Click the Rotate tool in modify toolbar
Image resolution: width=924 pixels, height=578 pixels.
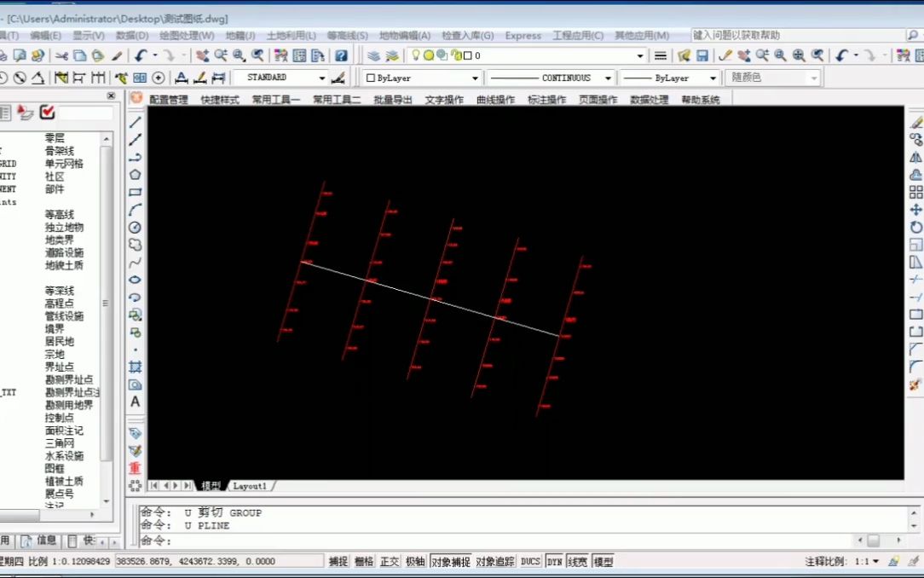(915, 227)
